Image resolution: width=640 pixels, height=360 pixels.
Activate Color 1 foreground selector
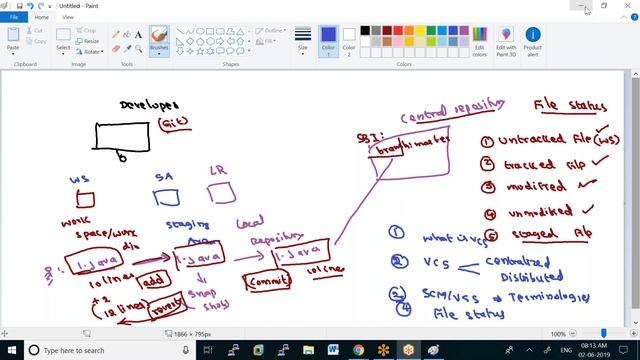328,41
